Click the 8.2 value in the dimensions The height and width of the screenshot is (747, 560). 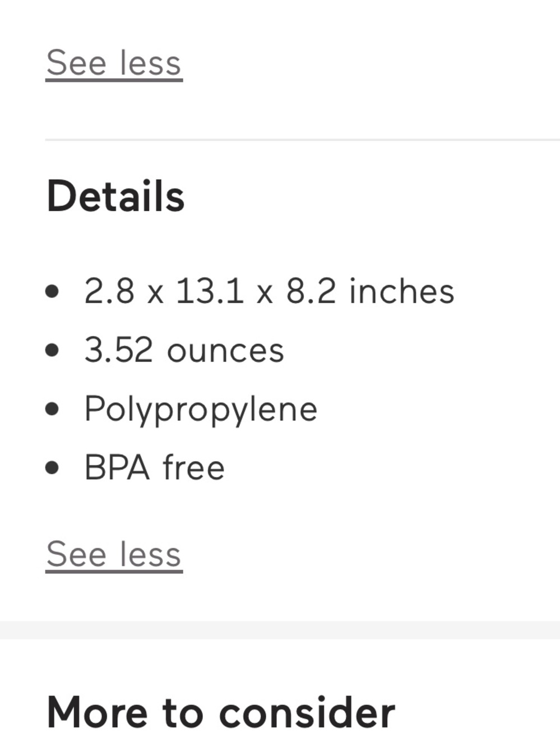[311, 291]
